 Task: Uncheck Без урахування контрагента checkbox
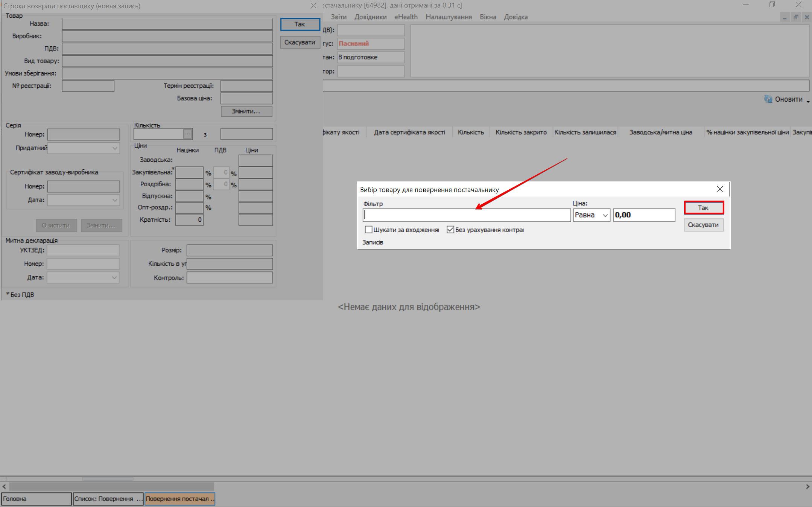coord(450,230)
